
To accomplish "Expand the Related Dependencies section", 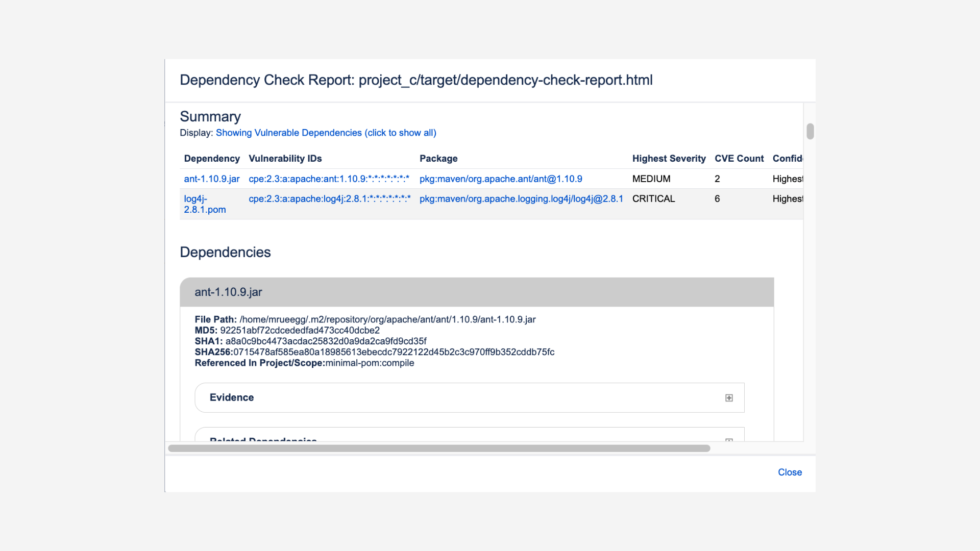I will [x=263, y=438].
